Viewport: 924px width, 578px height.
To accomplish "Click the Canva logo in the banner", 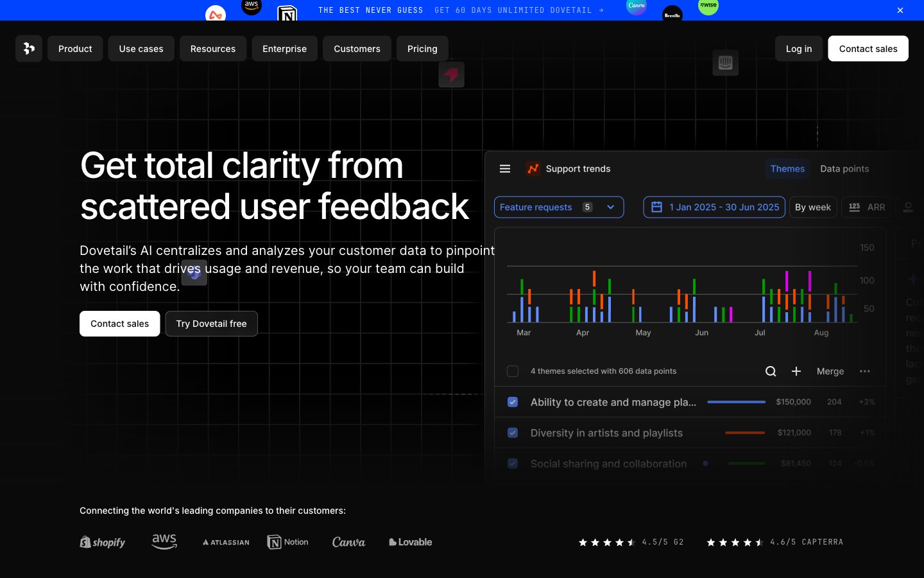I will click(637, 6).
